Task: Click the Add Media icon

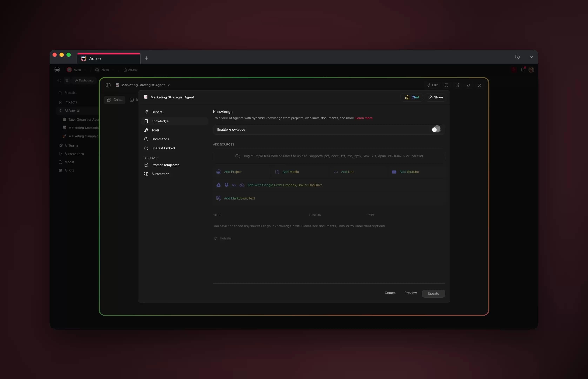Action: (x=277, y=172)
